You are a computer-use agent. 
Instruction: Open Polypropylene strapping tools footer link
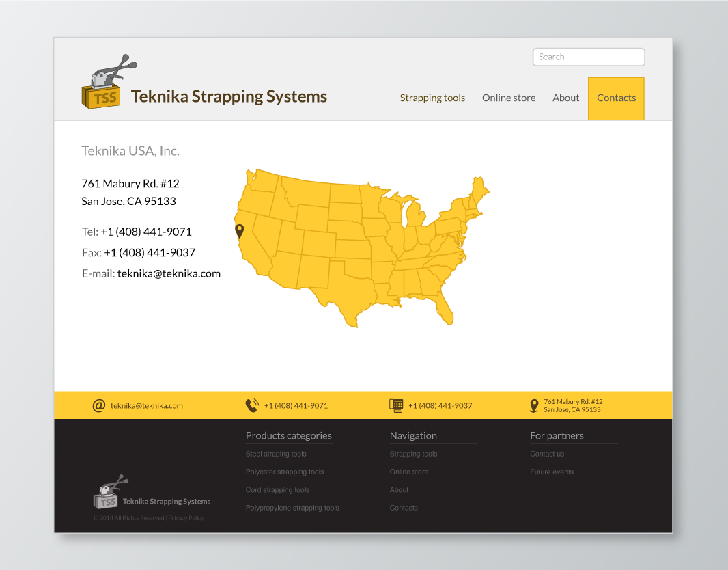tap(292, 508)
